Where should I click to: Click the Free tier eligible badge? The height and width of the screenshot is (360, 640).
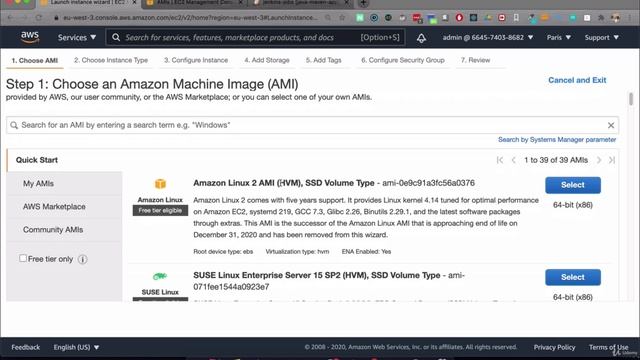[x=160, y=210]
